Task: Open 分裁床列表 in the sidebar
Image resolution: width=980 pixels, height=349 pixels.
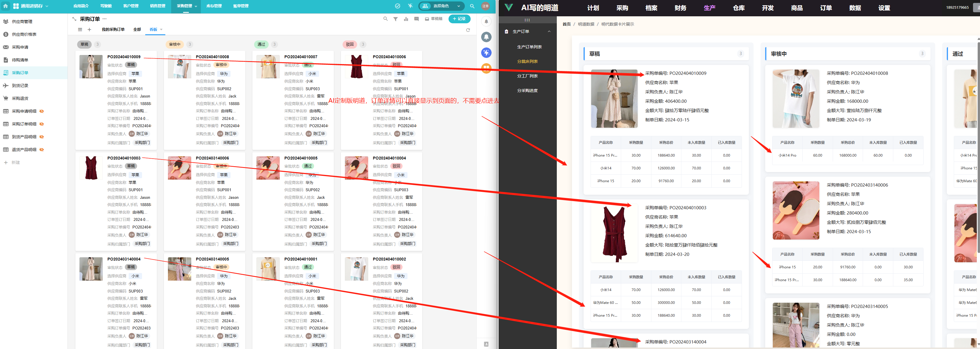Action: click(527, 61)
